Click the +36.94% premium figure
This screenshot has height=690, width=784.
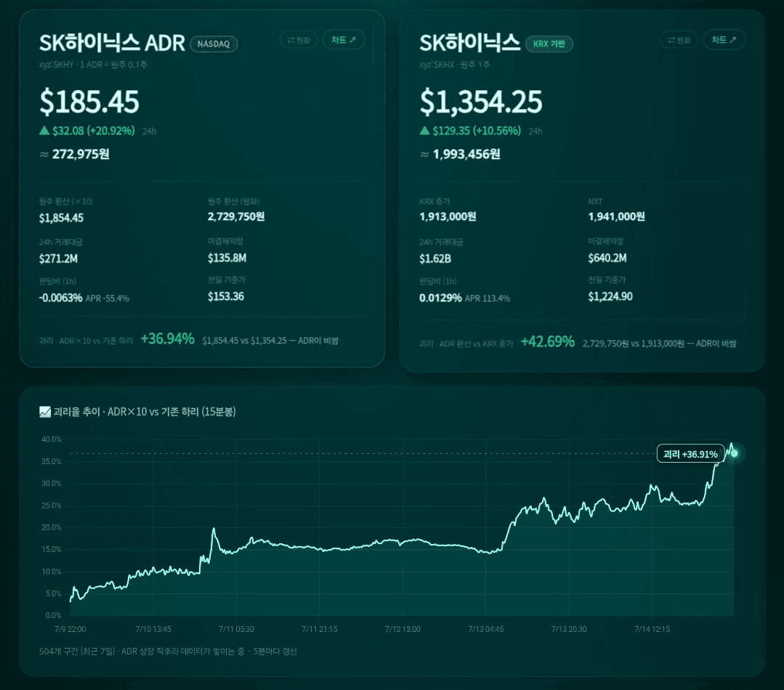[168, 338]
